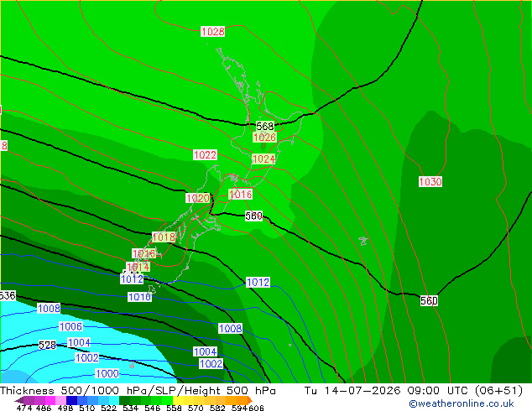The image size is (532, 411).
Task: Click the 1022 pressure label
Action: click(x=205, y=155)
